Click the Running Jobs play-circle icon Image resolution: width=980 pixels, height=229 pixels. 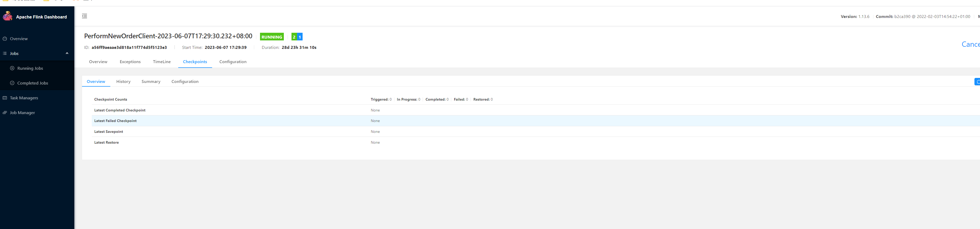pos(12,68)
